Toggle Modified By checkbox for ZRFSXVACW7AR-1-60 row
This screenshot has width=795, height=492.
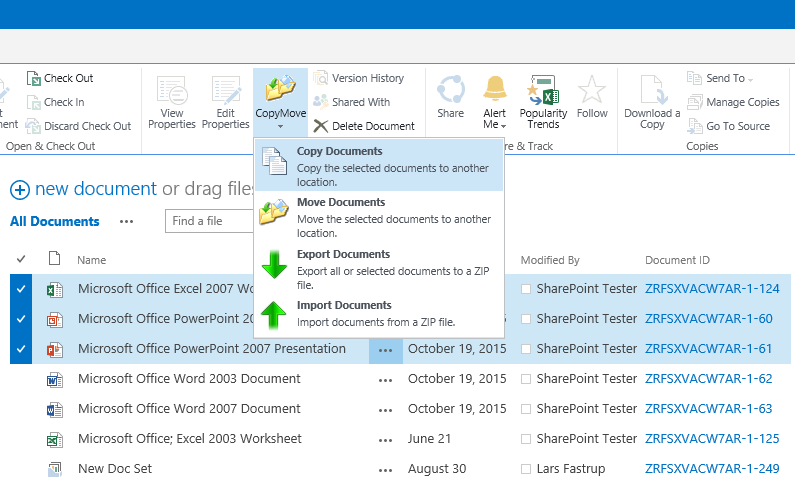pyautogui.click(x=526, y=319)
